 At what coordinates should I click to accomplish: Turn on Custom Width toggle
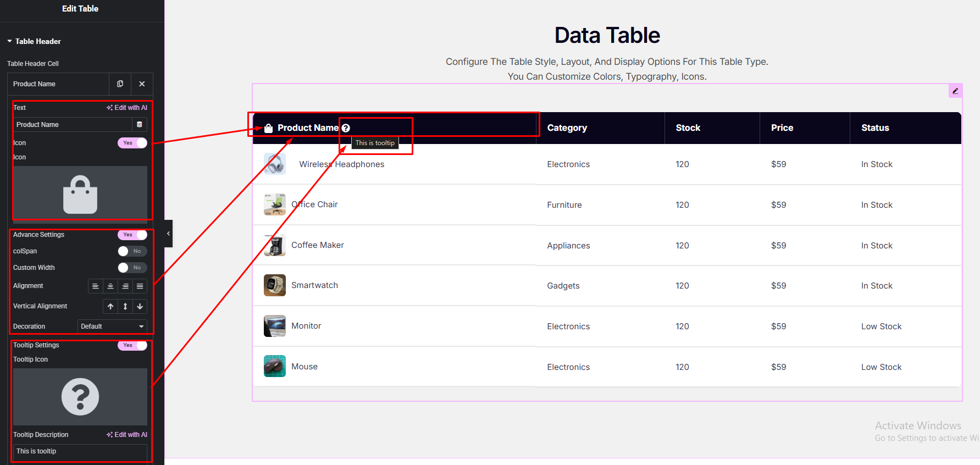132,268
